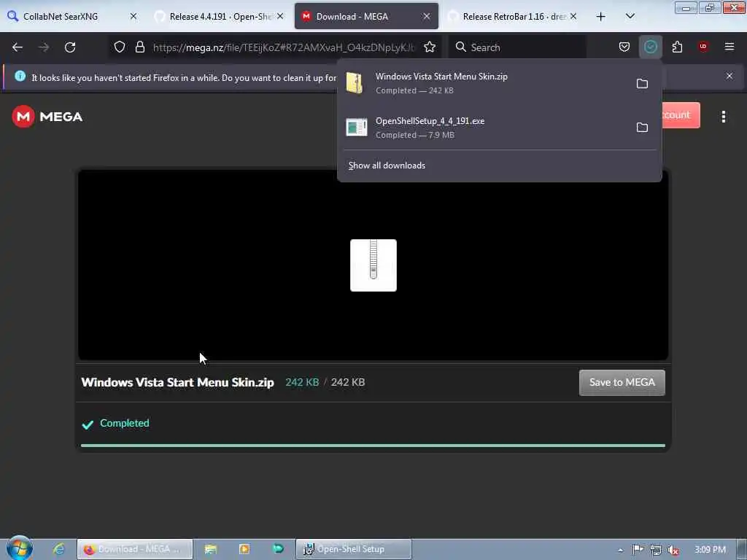Open the MEGA three-dot options menu

(723, 117)
